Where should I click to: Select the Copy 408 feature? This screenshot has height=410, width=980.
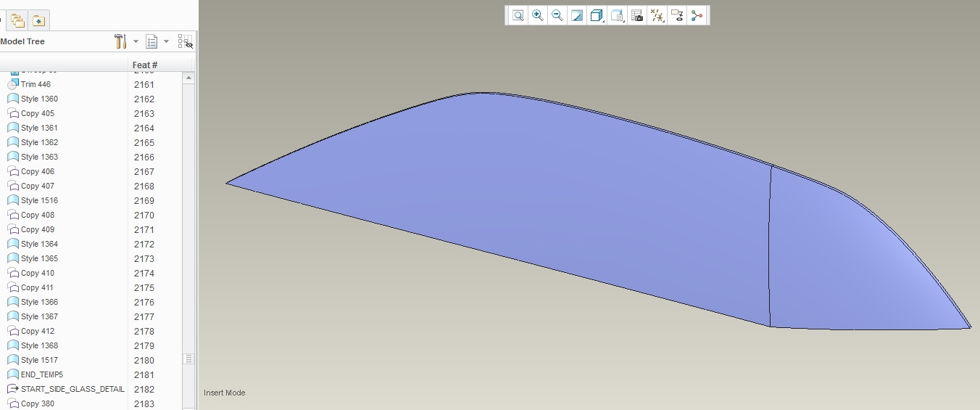coord(38,215)
